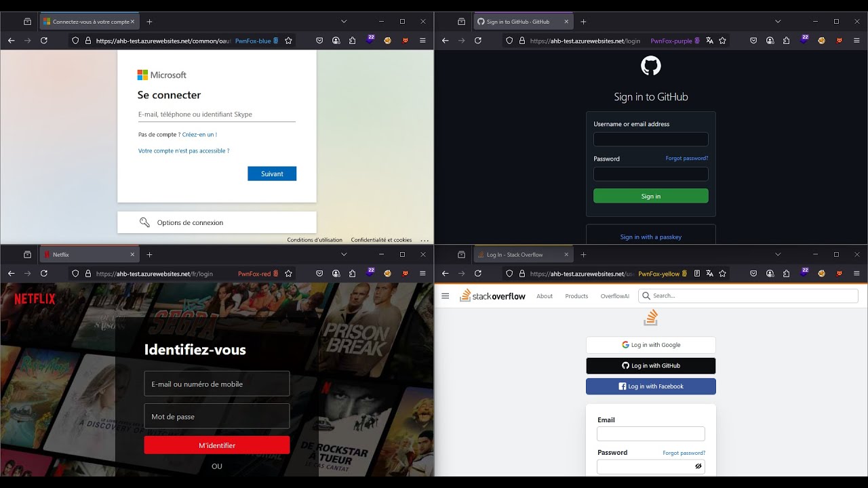Bookmark the Microsoft login page with the star
This screenshot has width=868, height=488.
coord(288,41)
